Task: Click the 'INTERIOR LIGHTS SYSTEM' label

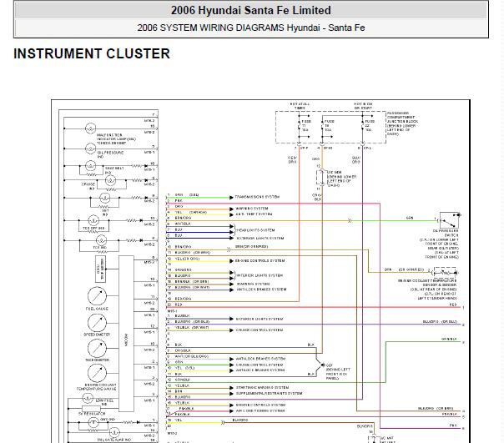Action: (x=260, y=275)
